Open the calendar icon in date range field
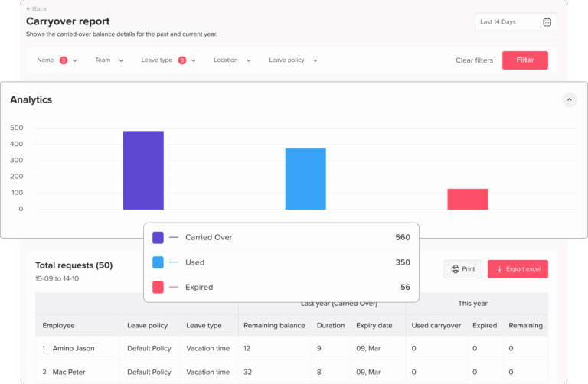The height and width of the screenshot is (384, 588). pyautogui.click(x=547, y=22)
